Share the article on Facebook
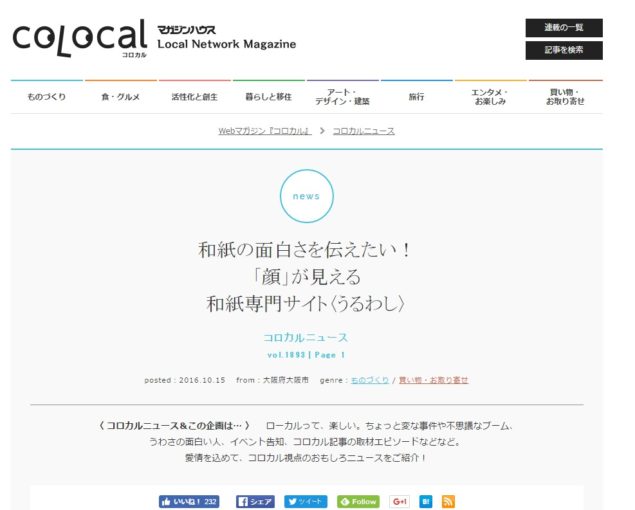 (255, 501)
